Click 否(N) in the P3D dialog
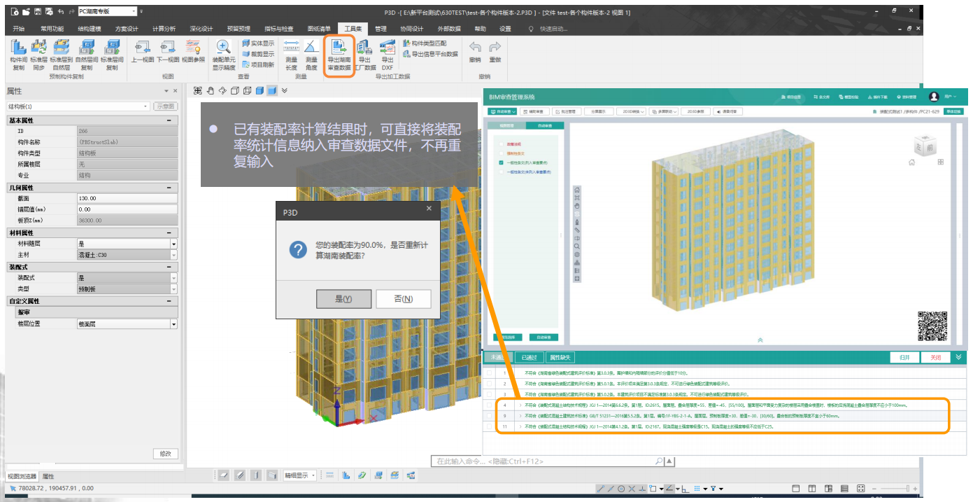This screenshot has height=502, width=980. tap(403, 299)
